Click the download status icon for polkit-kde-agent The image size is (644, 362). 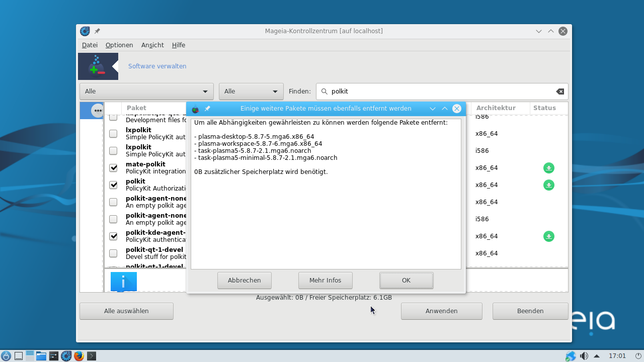[x=549, y=236]
